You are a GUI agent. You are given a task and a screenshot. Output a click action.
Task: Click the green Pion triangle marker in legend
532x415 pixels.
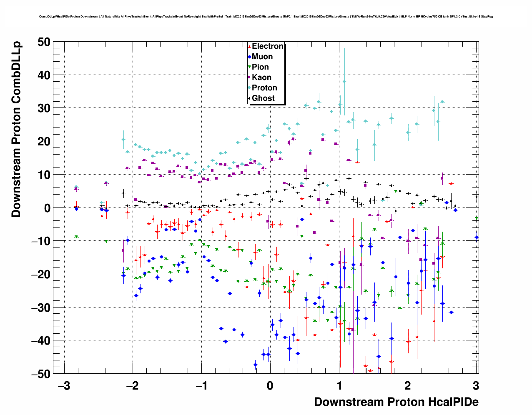(249, 67)
